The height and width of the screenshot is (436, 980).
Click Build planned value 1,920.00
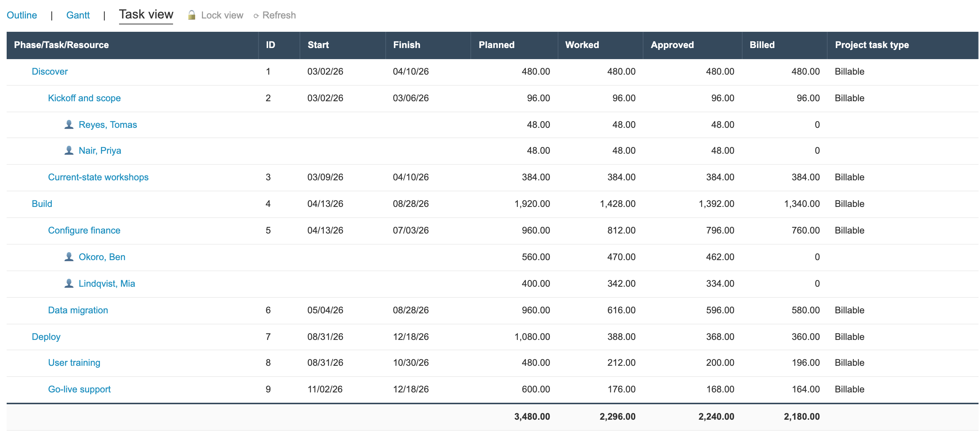[x=532, y=204]
